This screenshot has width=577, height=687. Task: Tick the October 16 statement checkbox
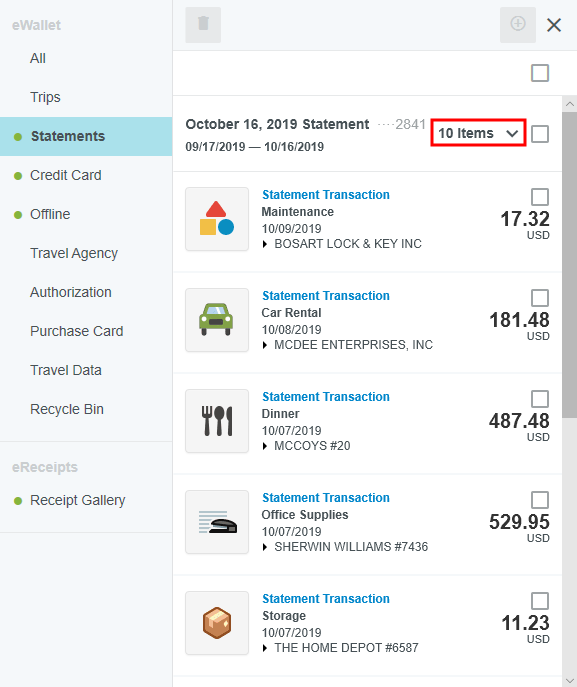click(x=540, y=134)
